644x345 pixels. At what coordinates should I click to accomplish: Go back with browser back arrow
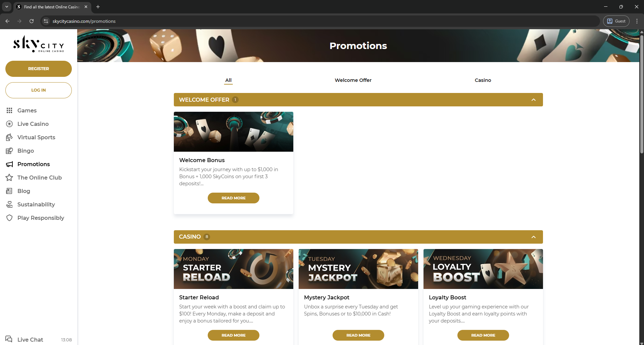coord(7,21)
